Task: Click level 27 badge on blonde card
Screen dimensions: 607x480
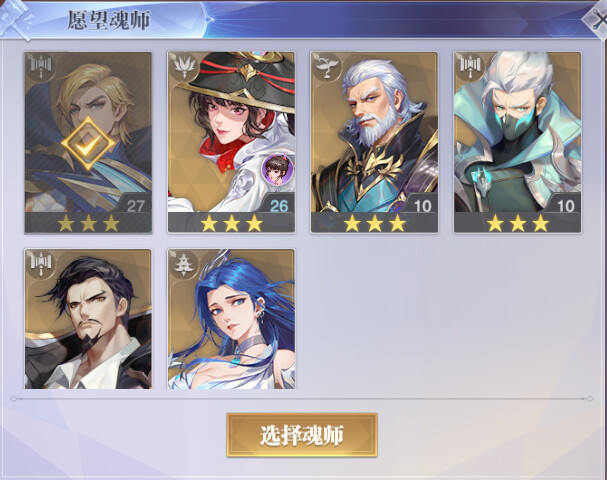Action: (135, 205)
